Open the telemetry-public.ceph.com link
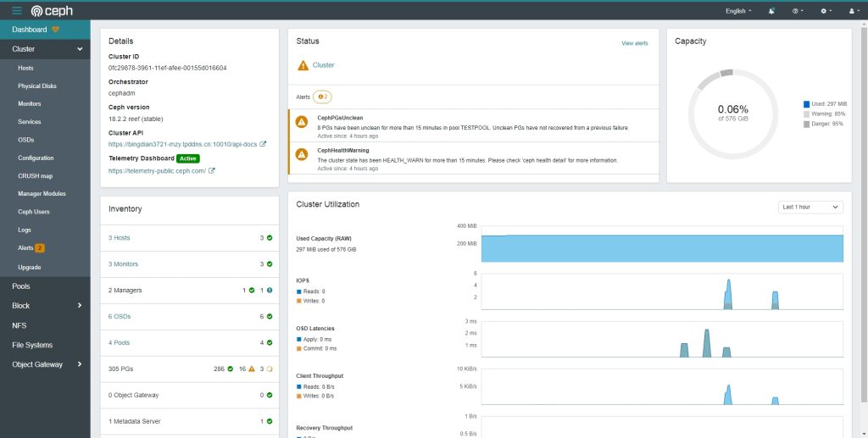 157,171
